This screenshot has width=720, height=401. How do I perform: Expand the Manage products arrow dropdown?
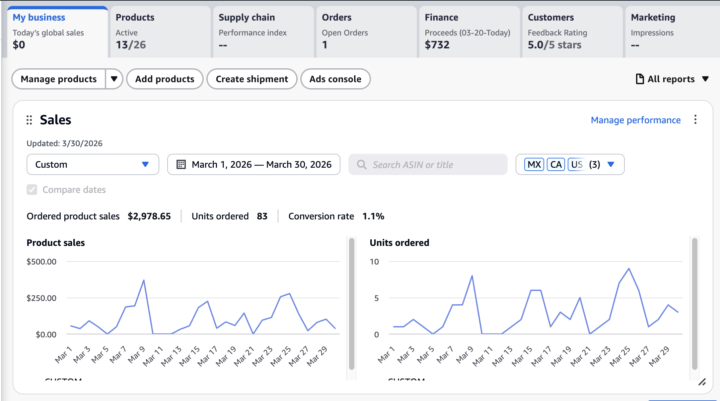coord(114,79)
